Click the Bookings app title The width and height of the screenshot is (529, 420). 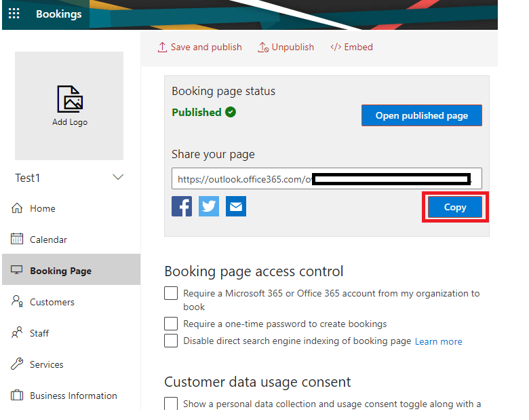59,14
